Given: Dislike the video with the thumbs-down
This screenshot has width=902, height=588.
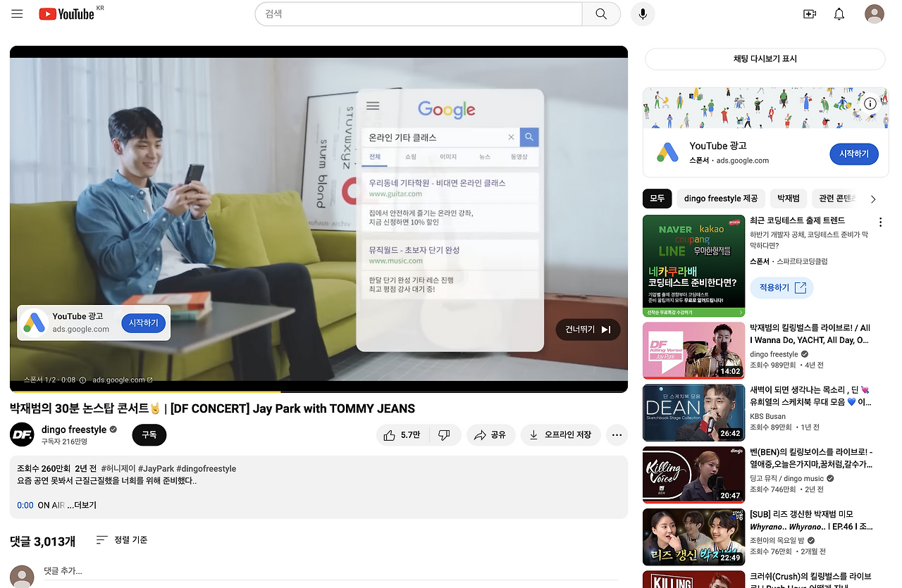Looking at the screenshot, I should click(445, 434).
